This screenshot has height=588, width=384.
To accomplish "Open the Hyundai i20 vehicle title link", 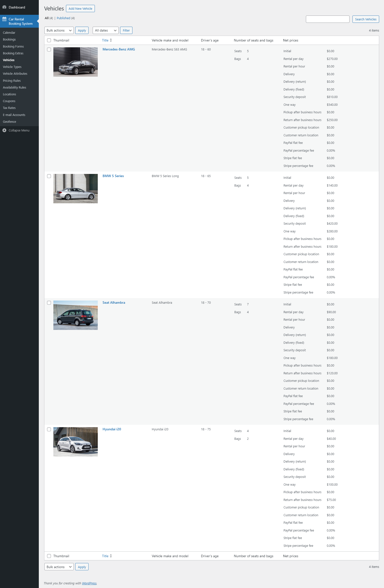I will click(112, 429).
